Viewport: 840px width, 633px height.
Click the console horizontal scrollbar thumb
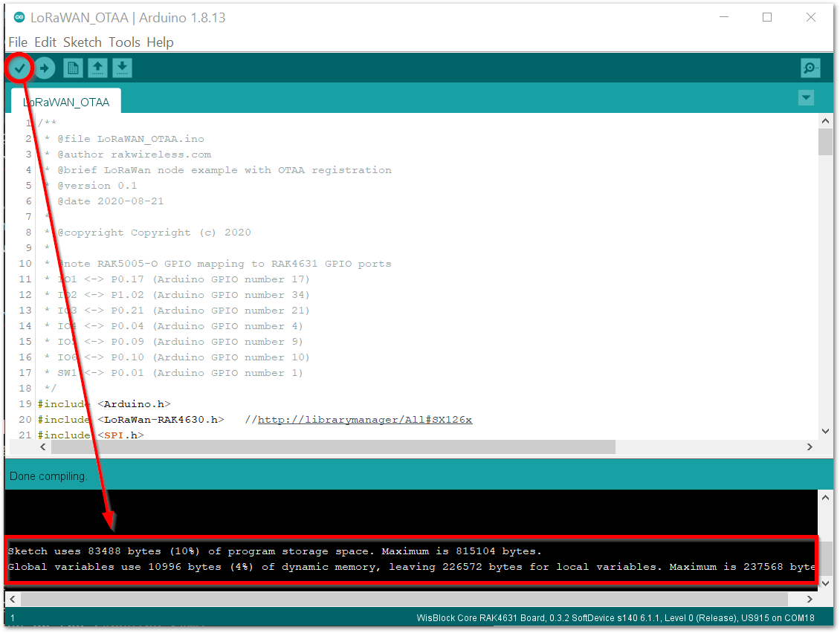[404, 599]
